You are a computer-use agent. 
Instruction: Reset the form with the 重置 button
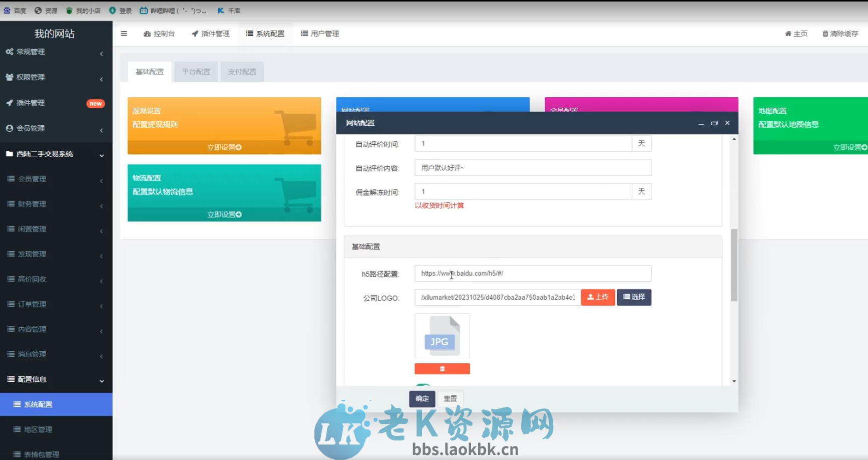[450, 398]
